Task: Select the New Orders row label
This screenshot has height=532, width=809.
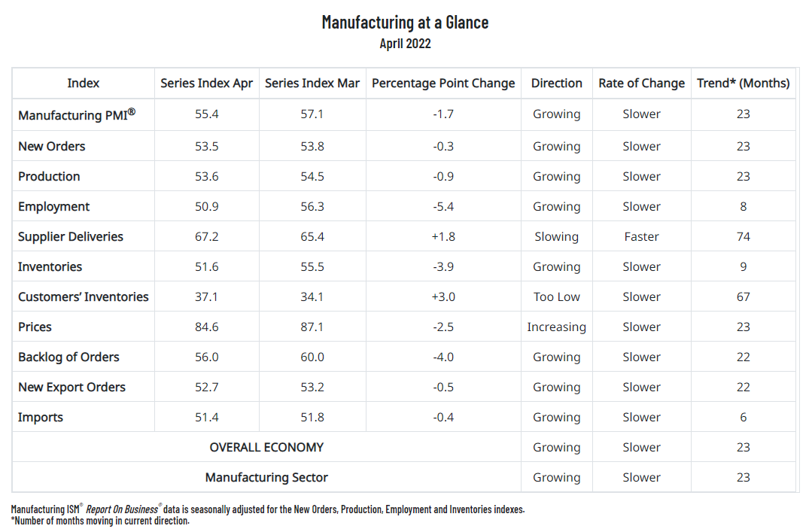Action: pyautogui.click(x=52, y=147)
